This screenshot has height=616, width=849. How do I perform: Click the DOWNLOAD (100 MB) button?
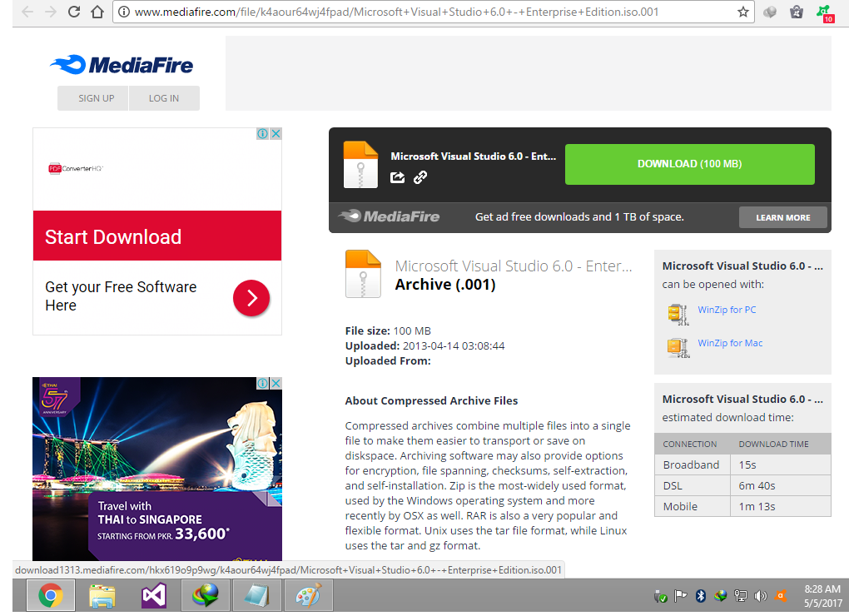[x=689, y=164]
